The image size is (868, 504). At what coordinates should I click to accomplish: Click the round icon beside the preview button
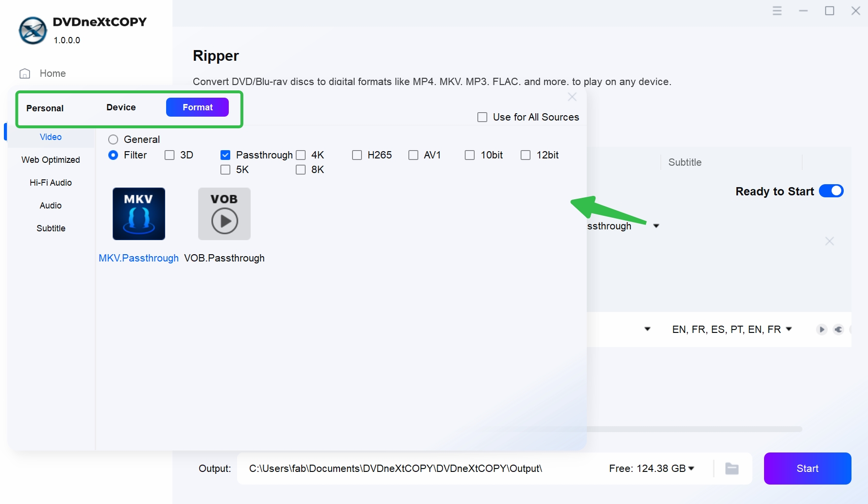pyautogui.click(x=838, y=330)
